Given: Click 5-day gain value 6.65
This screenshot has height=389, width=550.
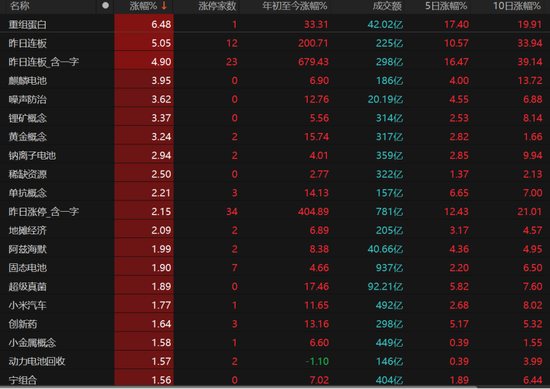Looking at the screenshot, I should tap(459, 193).
